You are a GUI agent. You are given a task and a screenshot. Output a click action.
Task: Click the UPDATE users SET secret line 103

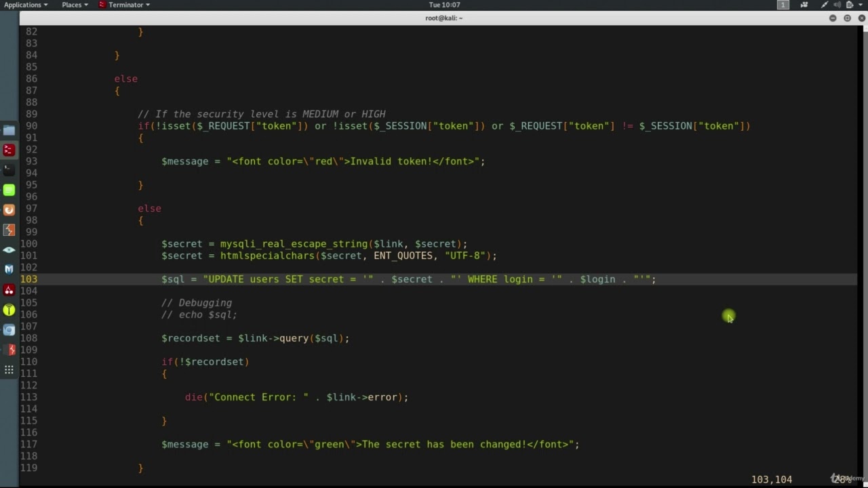coord(409,279)
